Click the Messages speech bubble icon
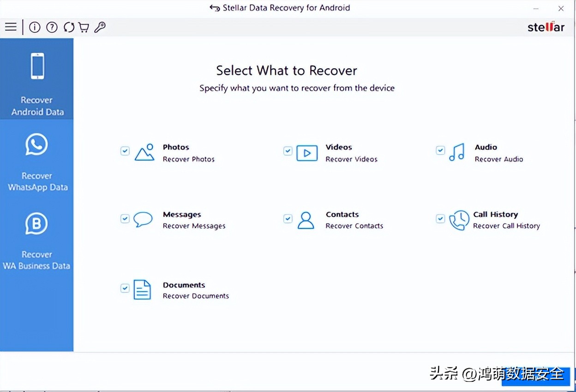Viewport: 576px width, 392px height. [143, 220]
